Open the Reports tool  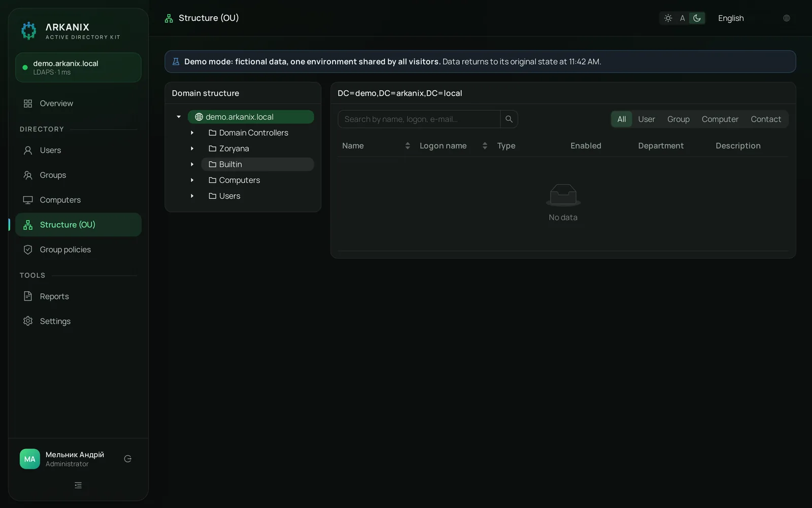click(x=78, y=296)
